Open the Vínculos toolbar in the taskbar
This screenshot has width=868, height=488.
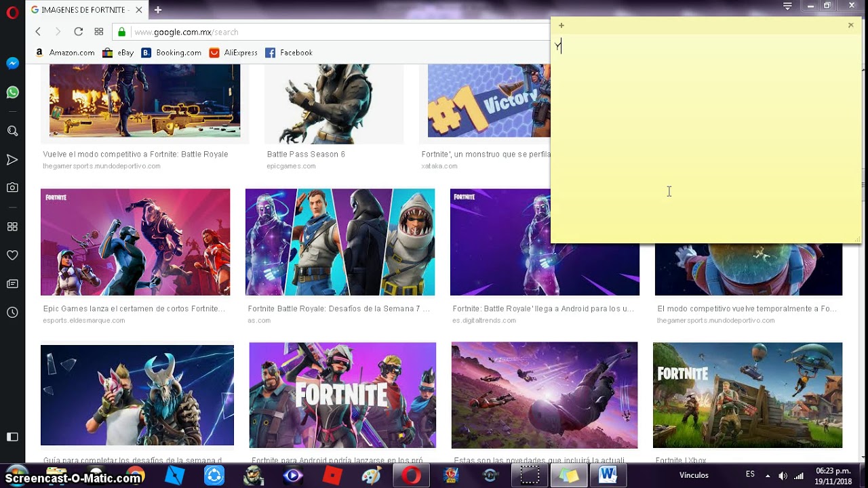coord(694,475)
